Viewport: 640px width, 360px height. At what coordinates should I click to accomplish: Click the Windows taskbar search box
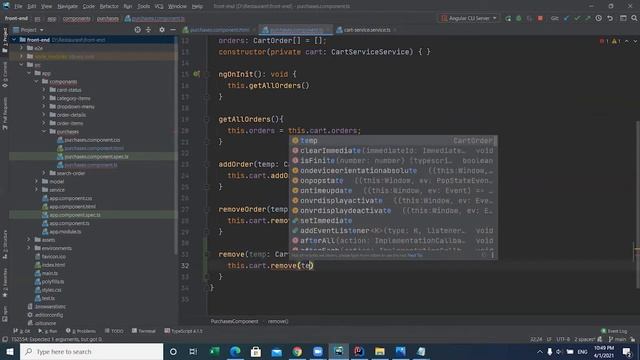pos(91,351)
